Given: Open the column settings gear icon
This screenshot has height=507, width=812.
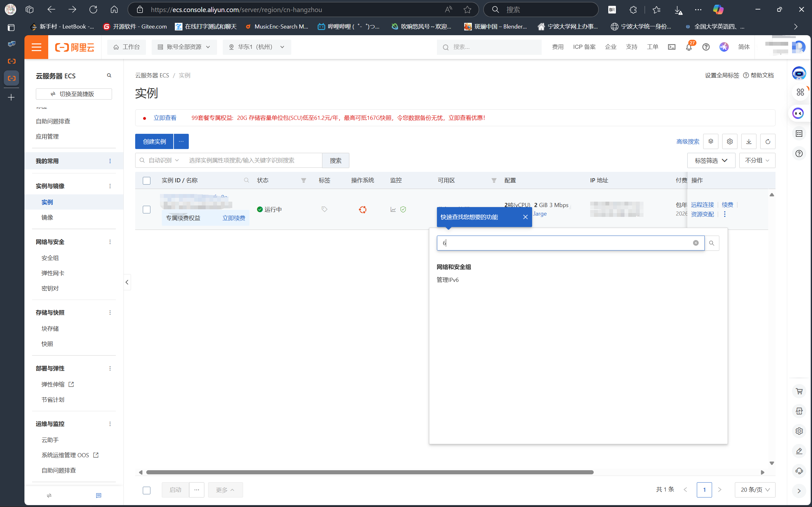Looking at the screenshot, I should pyautogui.click(x=729, y=141).
